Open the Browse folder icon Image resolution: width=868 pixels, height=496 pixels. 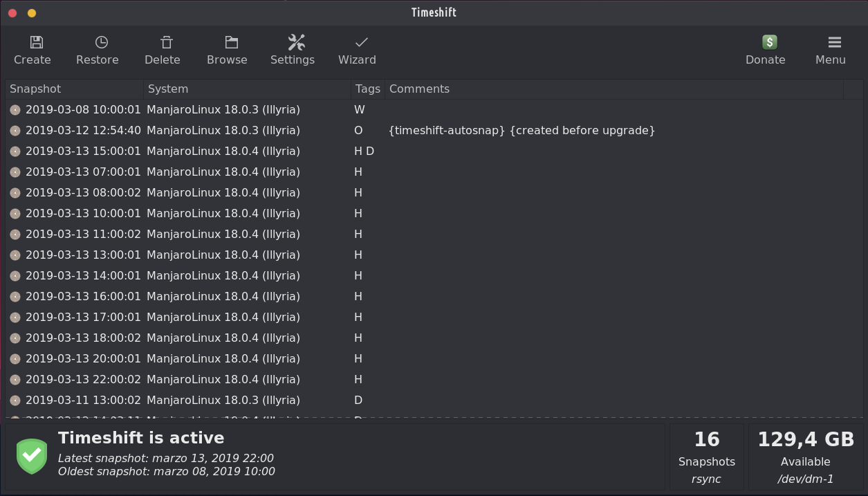tap(231, 43)
